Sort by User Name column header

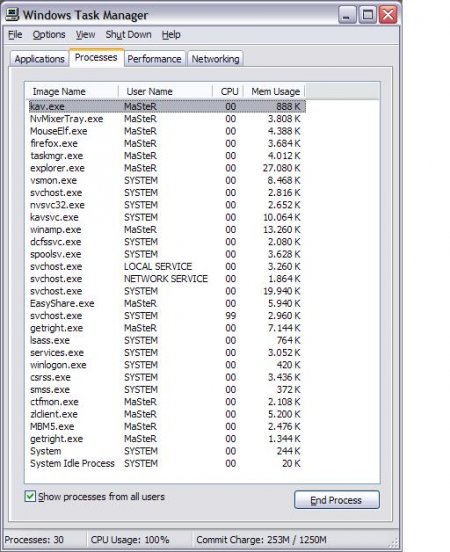click(165, 92)
